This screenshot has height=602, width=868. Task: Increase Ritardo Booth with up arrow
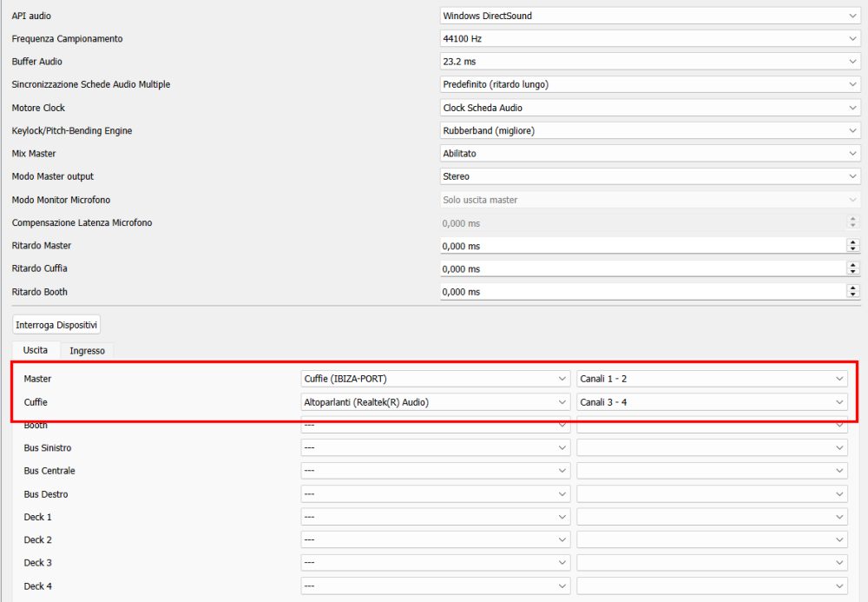(x=852, y=288)
